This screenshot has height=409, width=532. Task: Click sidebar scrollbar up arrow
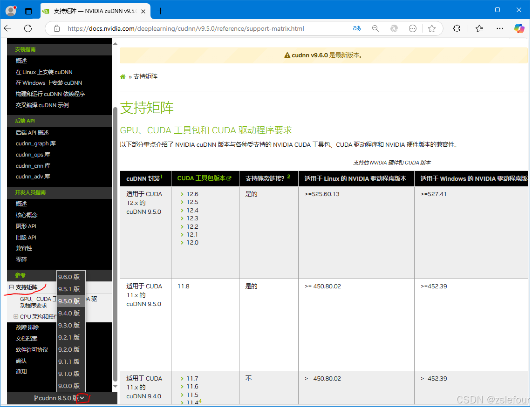tap(115, 43)
